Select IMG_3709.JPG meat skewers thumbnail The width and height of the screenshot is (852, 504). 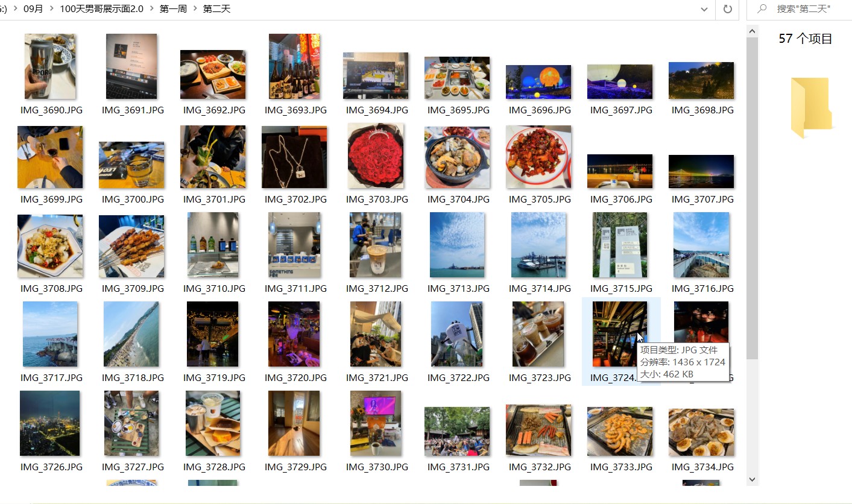tap(131, 246)
